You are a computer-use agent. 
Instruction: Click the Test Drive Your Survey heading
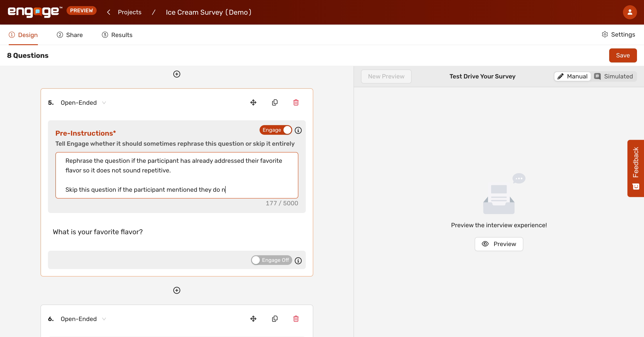(482, 76)
